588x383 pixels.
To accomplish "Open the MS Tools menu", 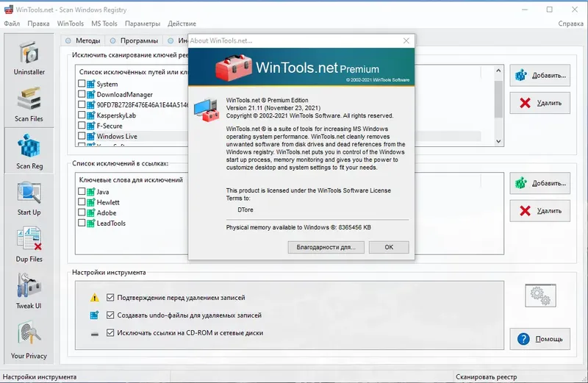I will [104, 24].
